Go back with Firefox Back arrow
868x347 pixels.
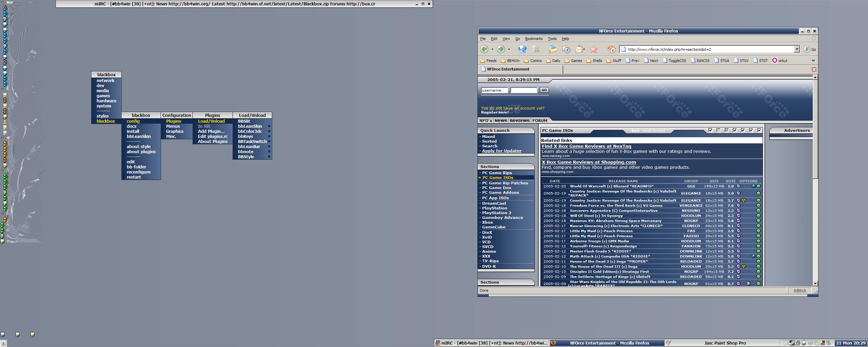(x=485, y=49)
